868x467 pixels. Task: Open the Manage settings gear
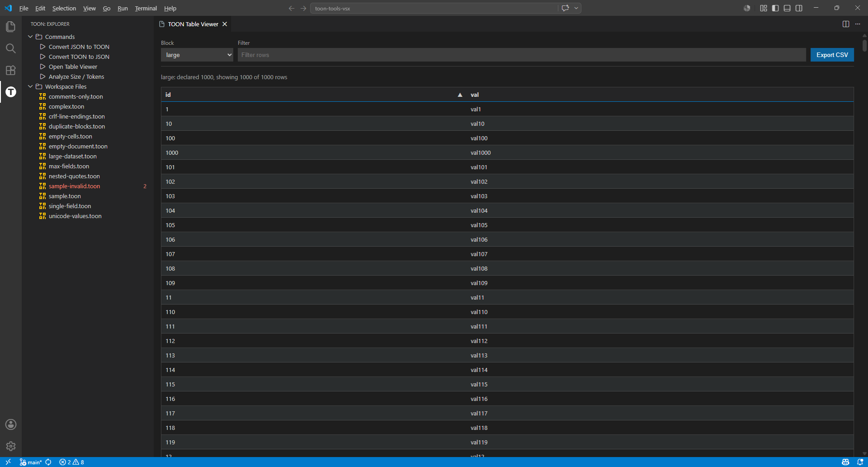tap(11, 446)
